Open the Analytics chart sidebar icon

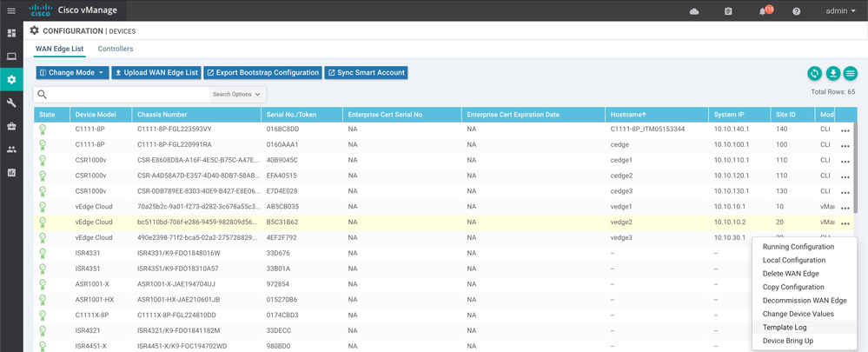coord(11,173)
